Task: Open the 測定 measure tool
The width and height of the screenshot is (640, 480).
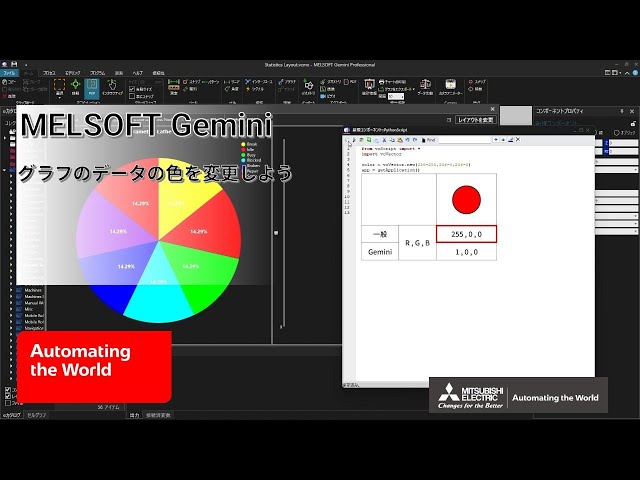Action: click(174, 87)
